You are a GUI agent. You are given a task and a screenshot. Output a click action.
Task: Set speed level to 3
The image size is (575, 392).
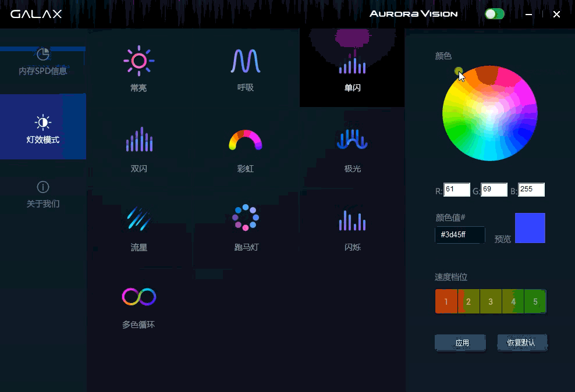tap(491, 301)
